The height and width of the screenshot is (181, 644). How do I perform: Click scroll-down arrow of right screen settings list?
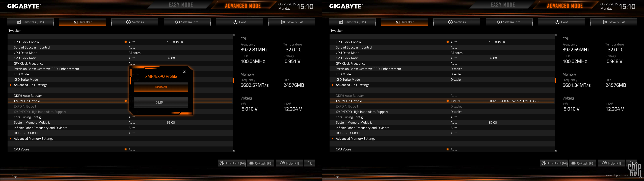(x=556, y=151)
